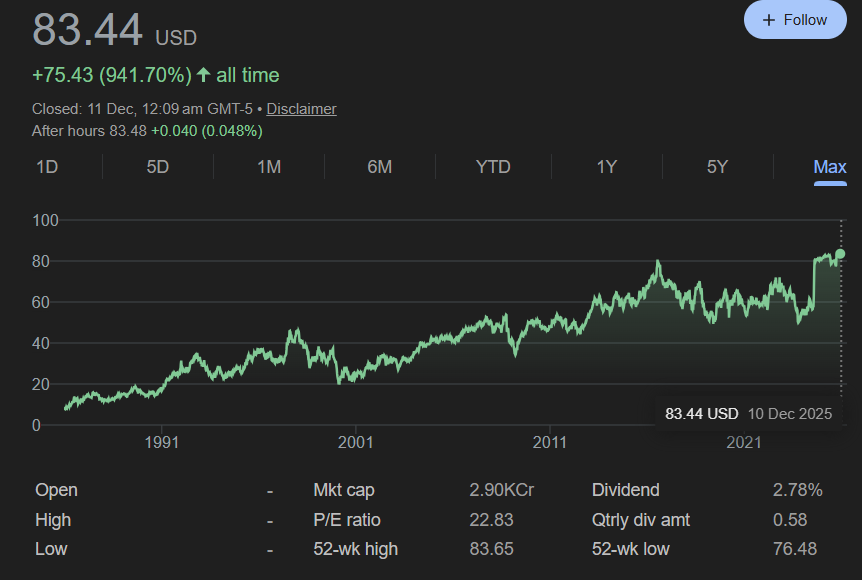The height and width of the screenshot is (580, 862).
Task: Click the Qtrly div amt label
Action: [641, 520]
